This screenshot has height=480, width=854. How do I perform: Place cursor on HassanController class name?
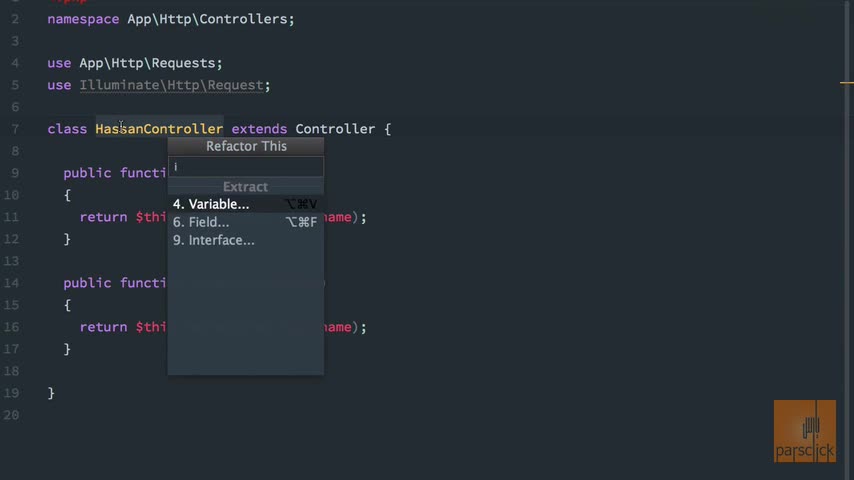pyautogui.click(x=159, y=129)
